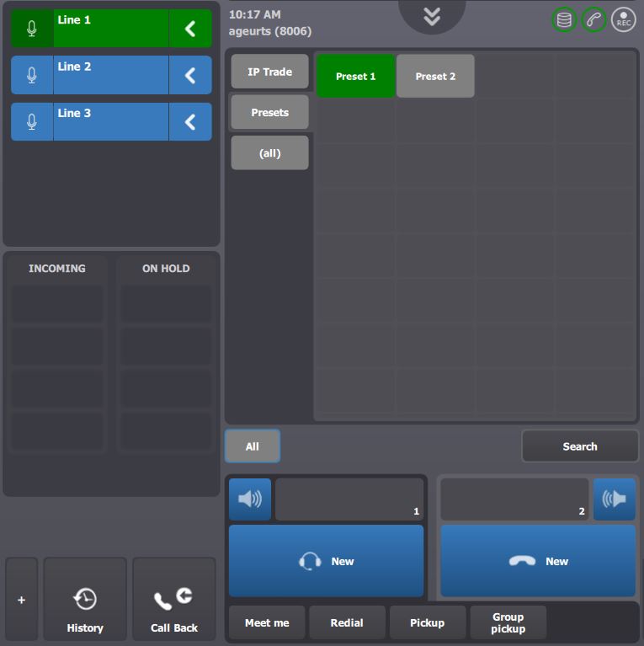Select the Line 3 label area
The image size is (644, 646).
coord(111,121)
